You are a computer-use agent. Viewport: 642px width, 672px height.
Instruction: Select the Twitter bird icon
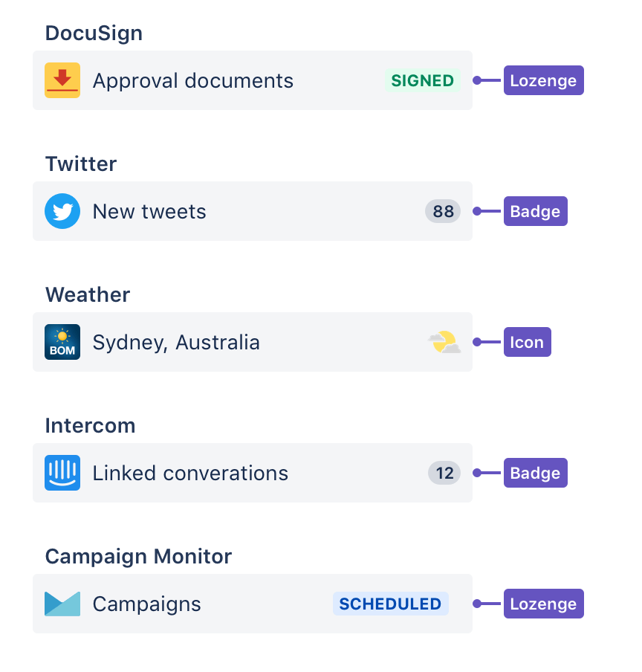pyautogui.click(x=62, y=211)
